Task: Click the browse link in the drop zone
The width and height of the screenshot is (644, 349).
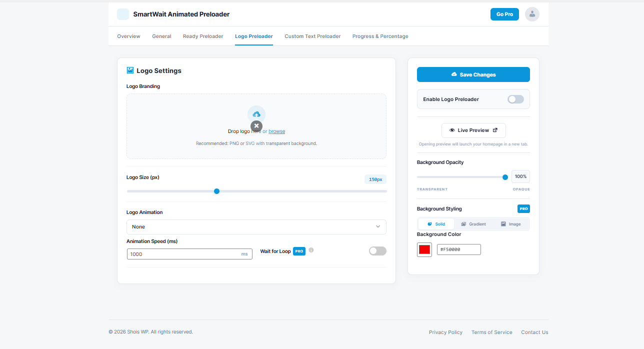Action: tap(276, 131)
